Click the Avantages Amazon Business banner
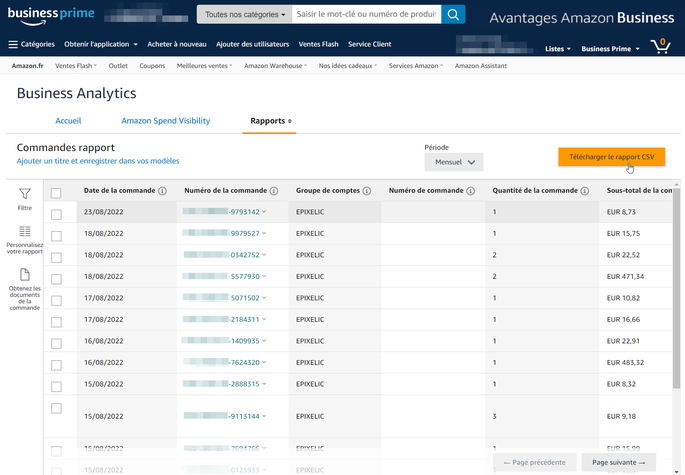The image size is (685, 475). click(581, 18)
